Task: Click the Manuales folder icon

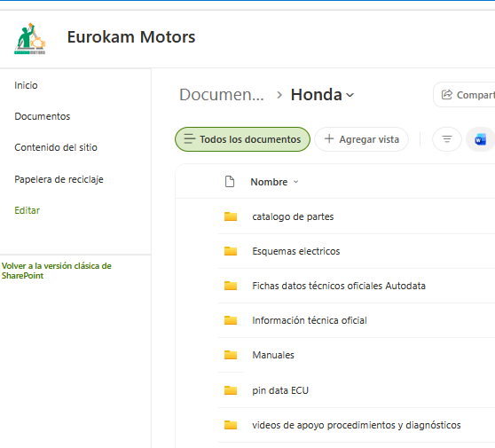Action: 231,355
